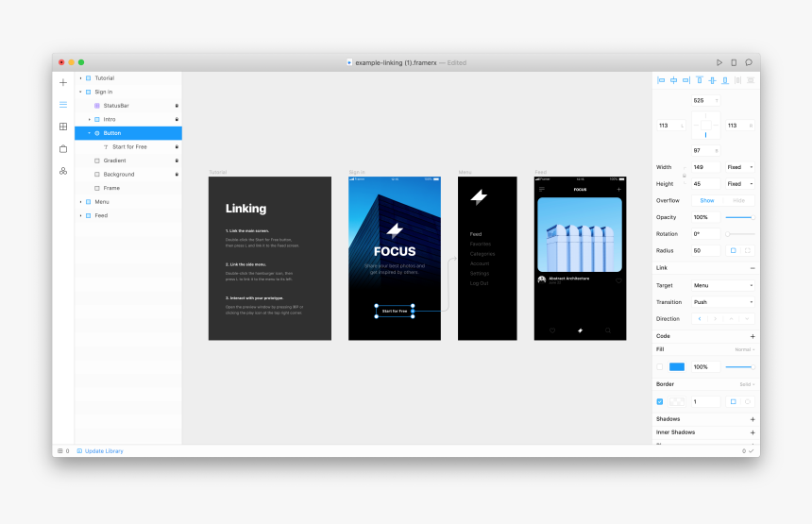Click the Intro layer lock icon

(177, 120)
